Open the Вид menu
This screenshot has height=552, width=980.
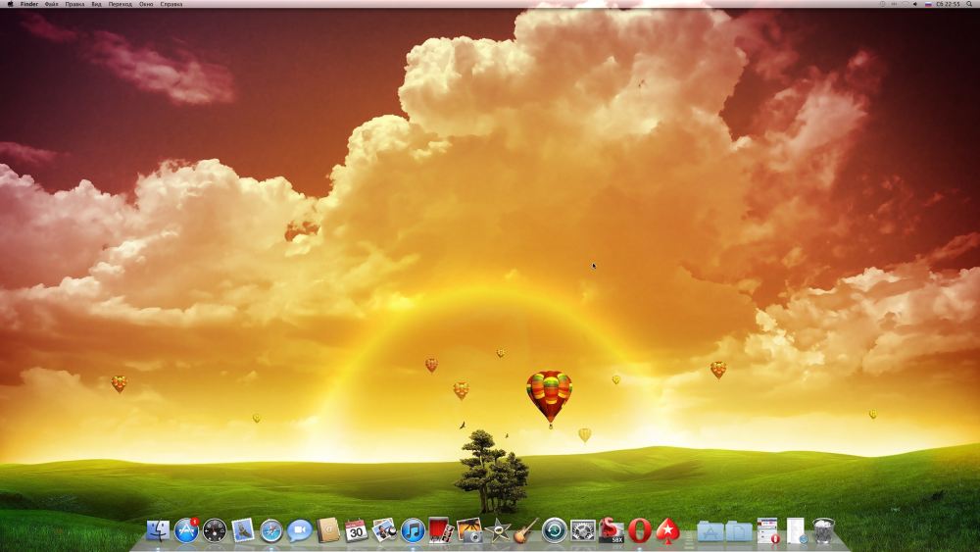(96, 4)
